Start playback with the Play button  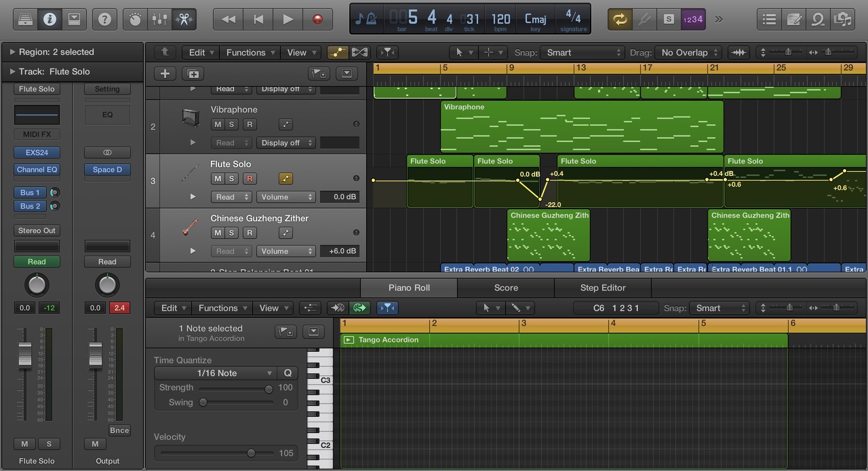tap(288, 20)
